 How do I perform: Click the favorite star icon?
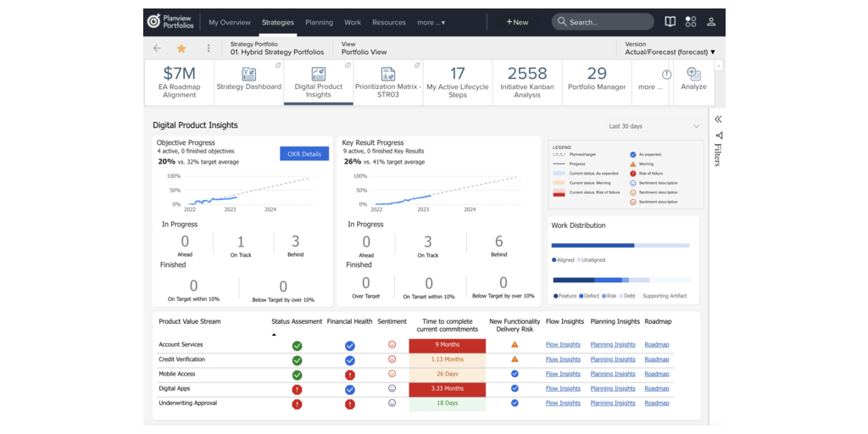pyautogui.click(x=181, y=48)
